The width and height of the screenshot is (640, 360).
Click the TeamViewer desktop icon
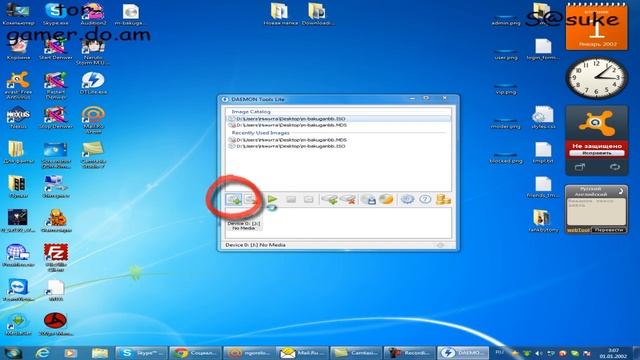18,290
